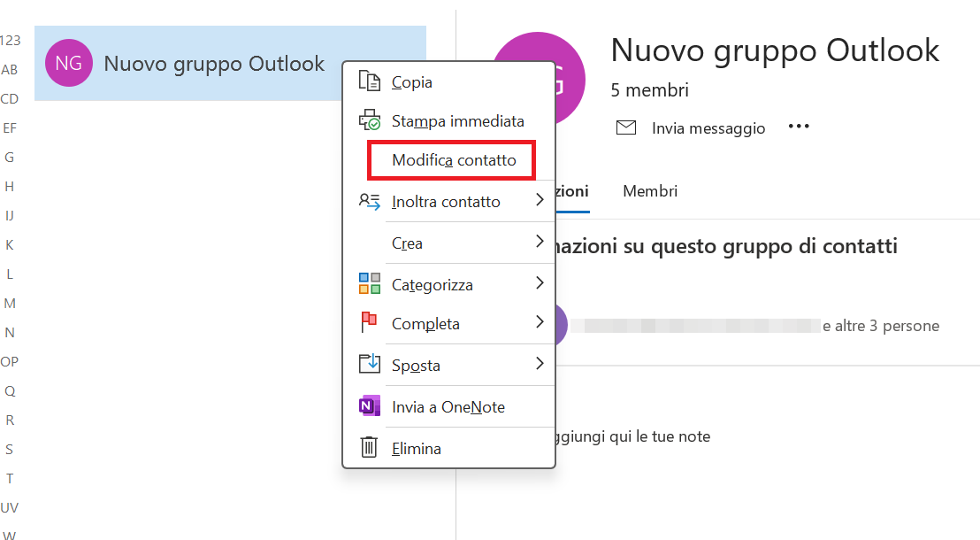
Task: Jump to index letter N
Action: (10, 332)
